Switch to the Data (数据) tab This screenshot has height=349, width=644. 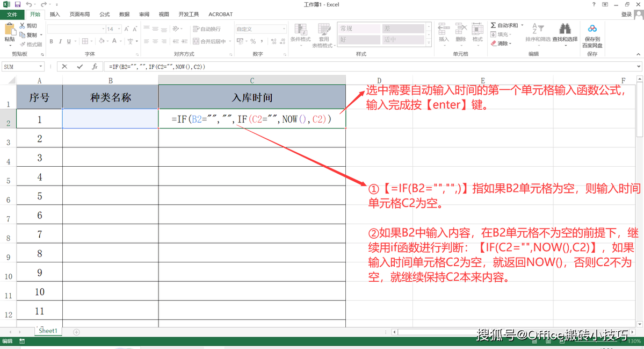coord(125,15)
